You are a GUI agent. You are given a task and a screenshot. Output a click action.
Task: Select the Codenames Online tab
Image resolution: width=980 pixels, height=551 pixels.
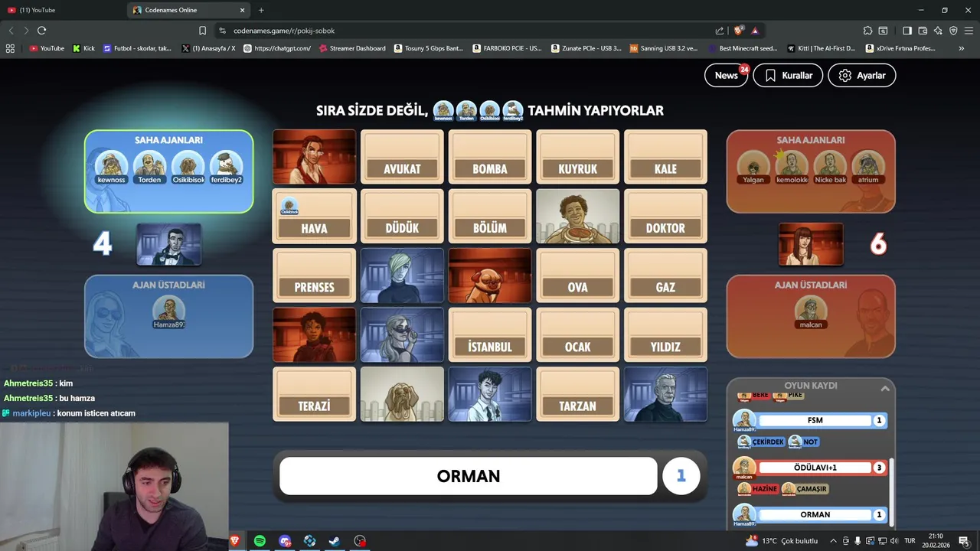click(188, 10)
